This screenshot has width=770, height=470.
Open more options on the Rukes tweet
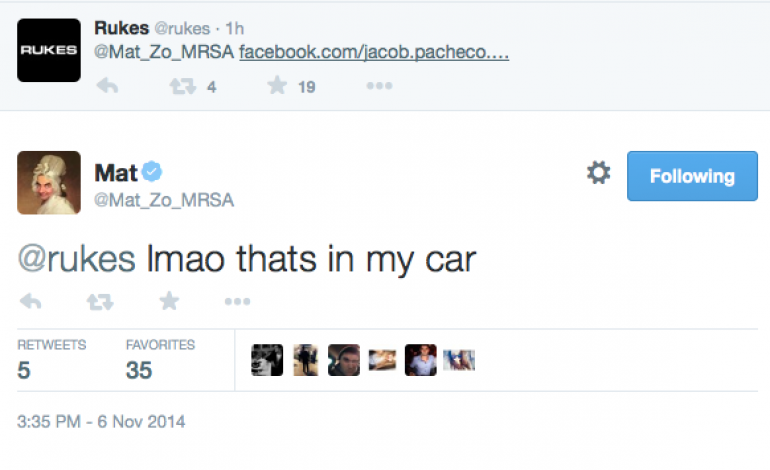pyautogui.click(x=379, y=86)
